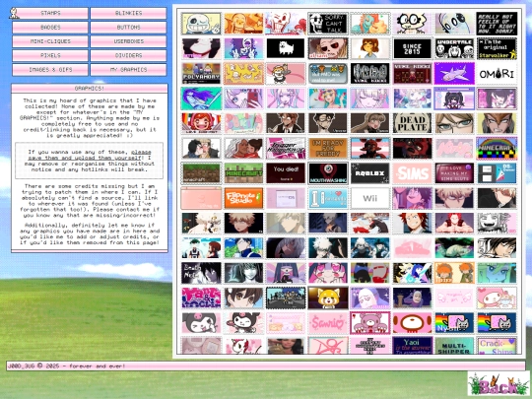Go to the BADGES section
The height and width of the screenshot is (399, 532).
coord(50,28)
